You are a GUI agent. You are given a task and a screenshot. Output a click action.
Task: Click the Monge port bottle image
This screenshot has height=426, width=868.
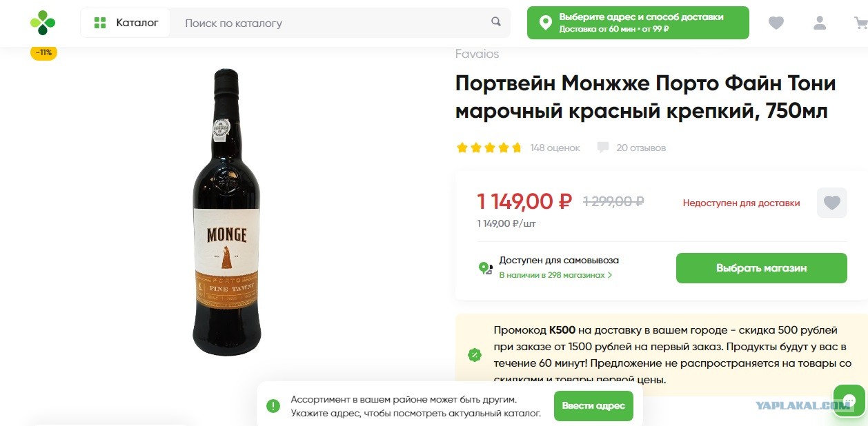(x=227, y=212)
